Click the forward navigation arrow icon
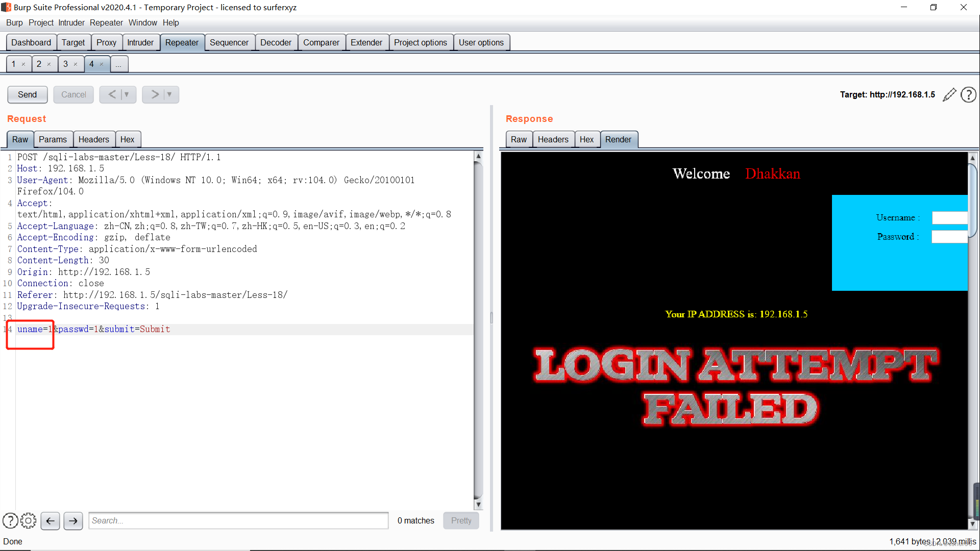 [x=72, y=520]
